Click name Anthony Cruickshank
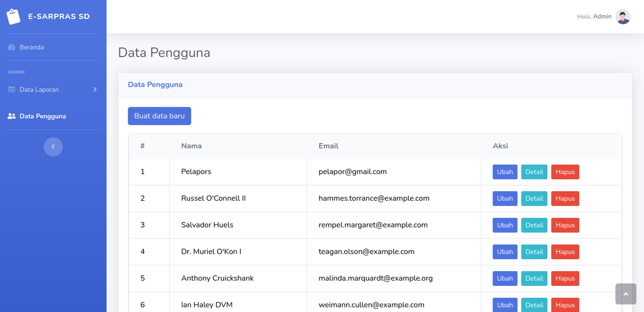The image size is (644, 312). [217, 278]
